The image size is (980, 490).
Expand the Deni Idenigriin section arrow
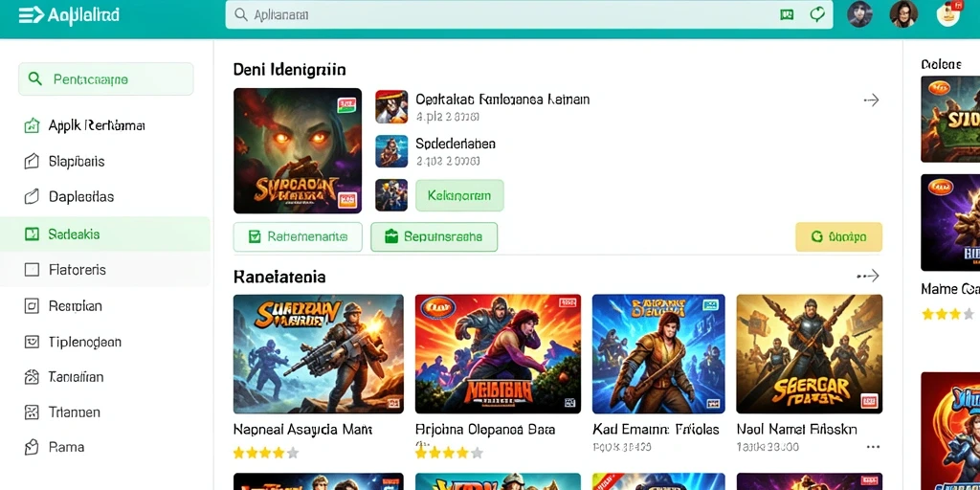[x=871, y=100]
